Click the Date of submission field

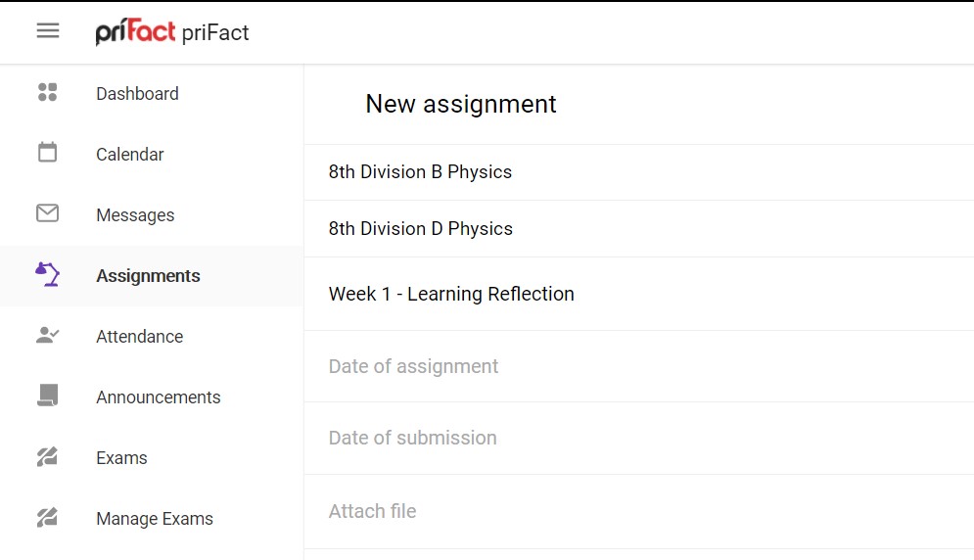638,438
